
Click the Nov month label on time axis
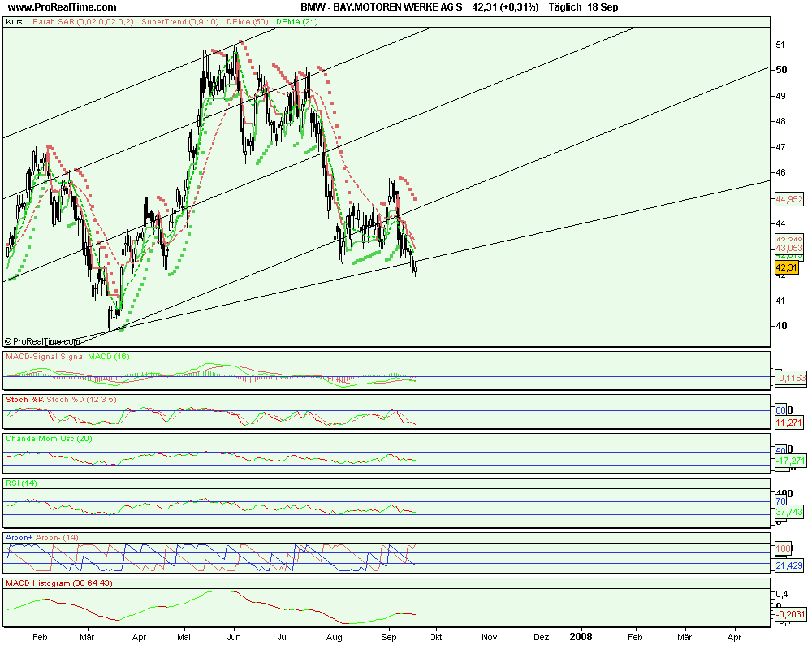pos(490,637)
